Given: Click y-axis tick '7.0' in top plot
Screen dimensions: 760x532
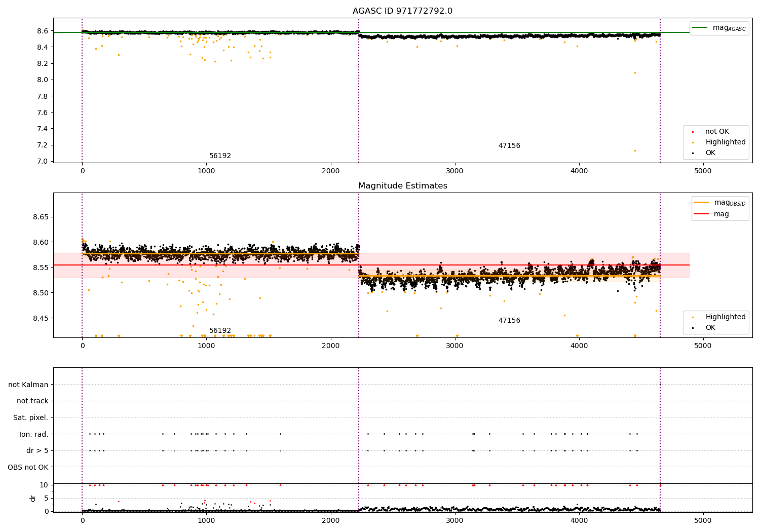Looking at the screenshot, I should pyautogui.click(x=43, y=161).
